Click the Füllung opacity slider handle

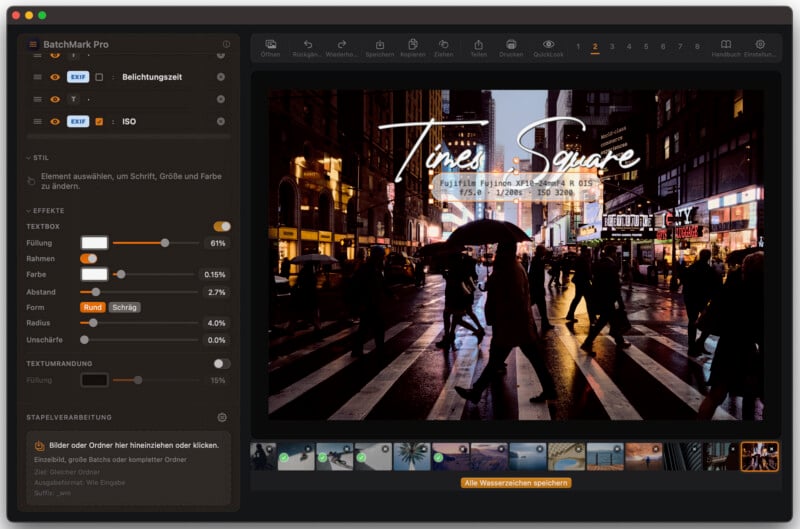click(x=165, y=243)
